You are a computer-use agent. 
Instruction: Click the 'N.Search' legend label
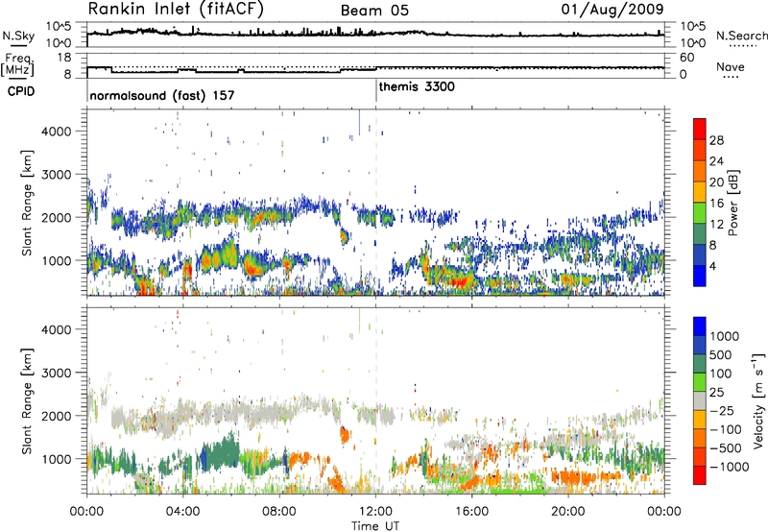pyautogui.click(x=741, y=36)
